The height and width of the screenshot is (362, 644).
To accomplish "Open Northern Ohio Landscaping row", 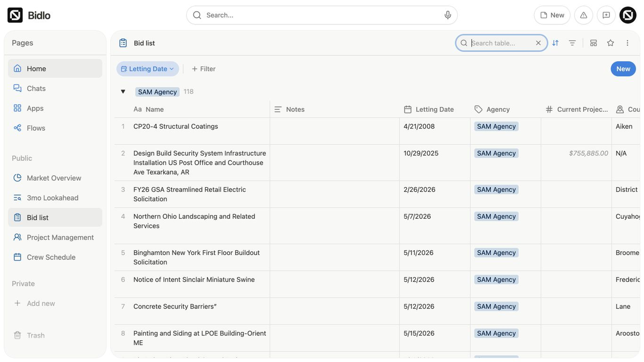I will [x=194, y=221].
